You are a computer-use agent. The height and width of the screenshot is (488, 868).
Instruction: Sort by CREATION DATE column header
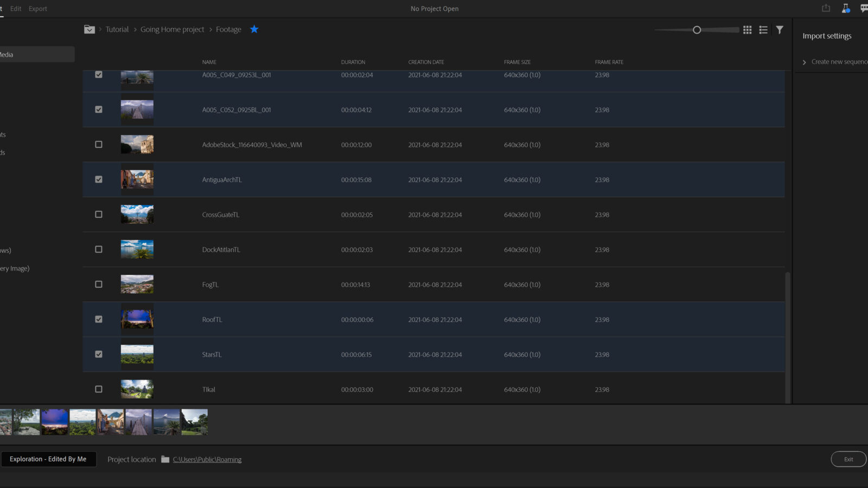coord(426,62)
